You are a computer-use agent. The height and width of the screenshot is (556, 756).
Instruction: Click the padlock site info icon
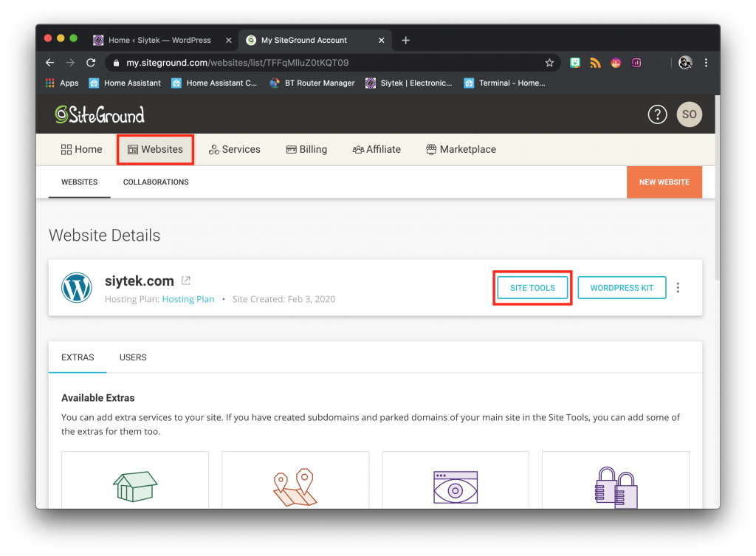[x=116, y=63]
